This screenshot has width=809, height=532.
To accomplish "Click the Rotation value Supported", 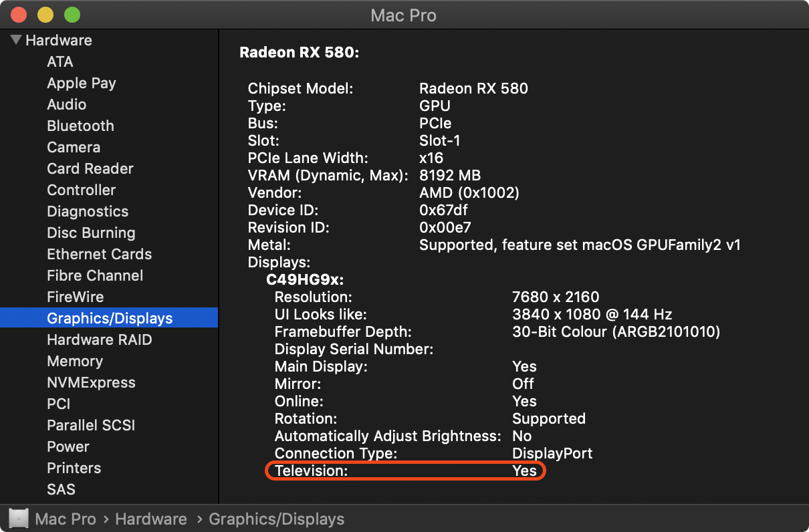I will [549, 418].
